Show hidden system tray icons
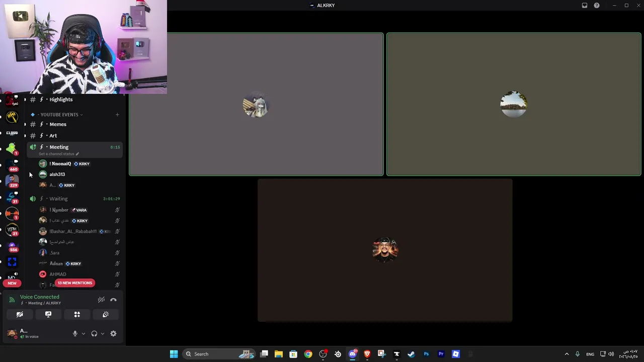 pyautogui.click(x=567, y=354)
